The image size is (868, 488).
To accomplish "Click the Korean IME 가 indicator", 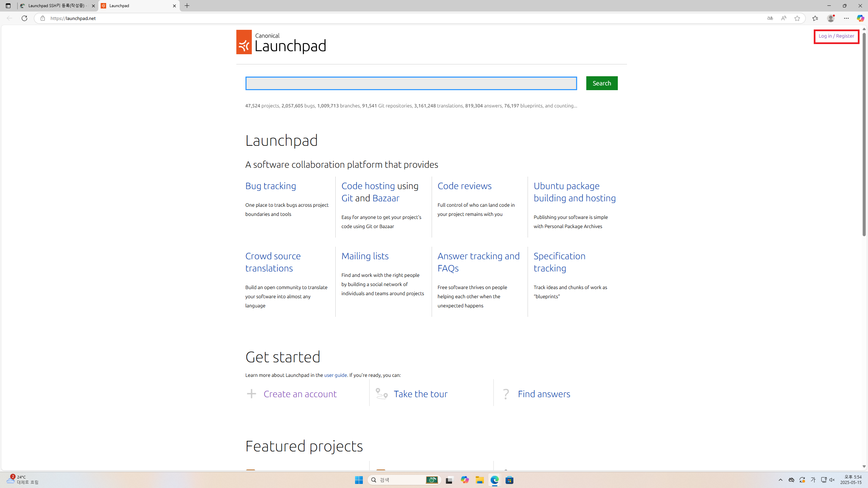I will pos(813,480).
